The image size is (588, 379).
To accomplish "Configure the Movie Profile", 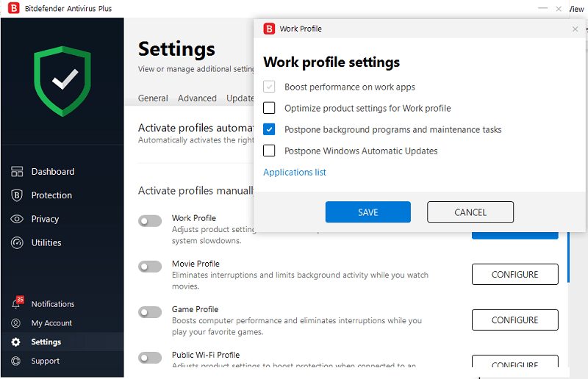I will tap(515, 275).
